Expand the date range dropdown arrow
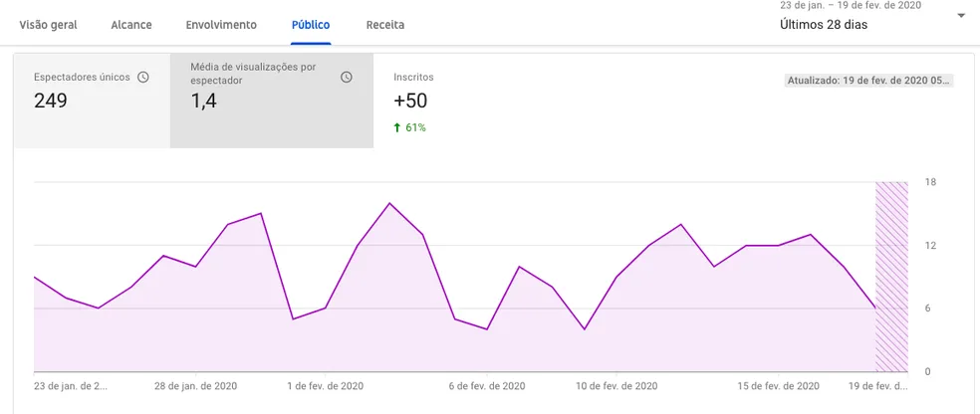Viewport: 980px width, 414px height. pos(960,16)
